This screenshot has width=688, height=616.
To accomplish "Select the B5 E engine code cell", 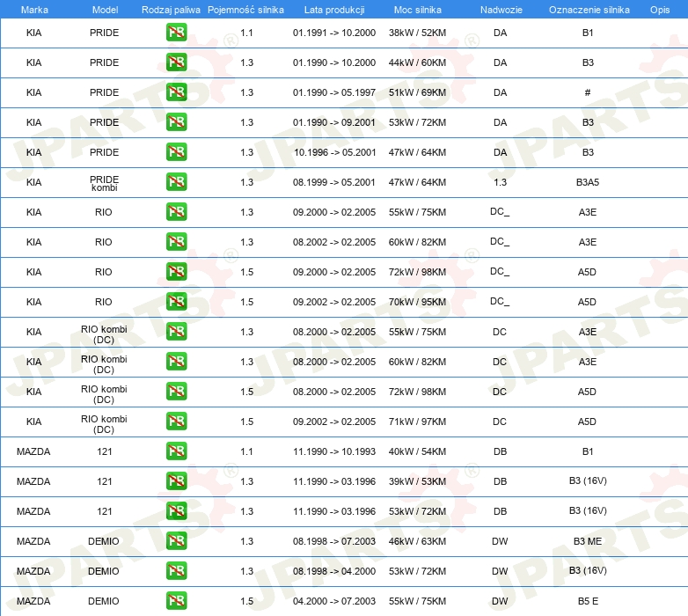I will click(x=588, y=601).
